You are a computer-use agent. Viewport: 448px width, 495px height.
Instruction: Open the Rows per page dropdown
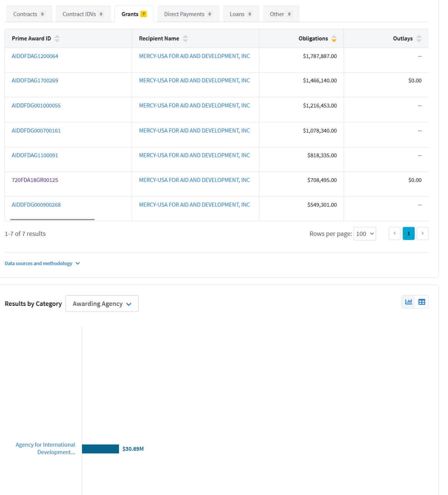pyautogui.click(x=365, y=234)
